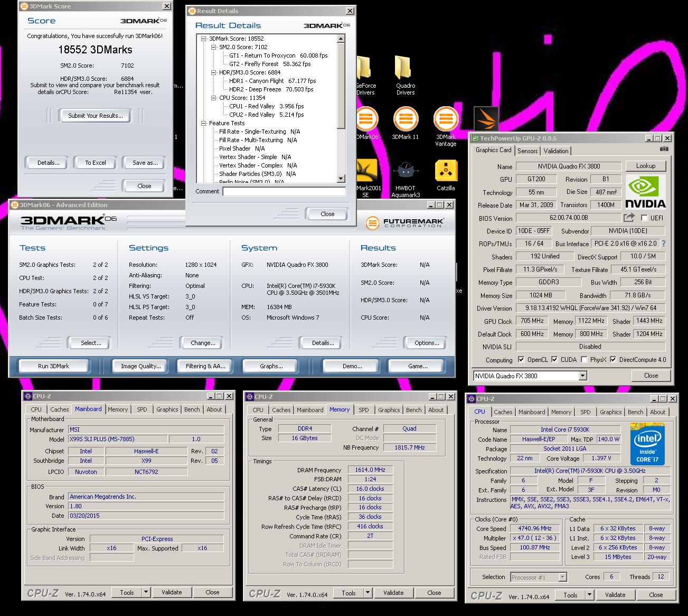This screenshot has height=616, width=688.
Task: Open the NVIDIA Quadro FX 3800 GPU dropdown
Action: point(582,376)
